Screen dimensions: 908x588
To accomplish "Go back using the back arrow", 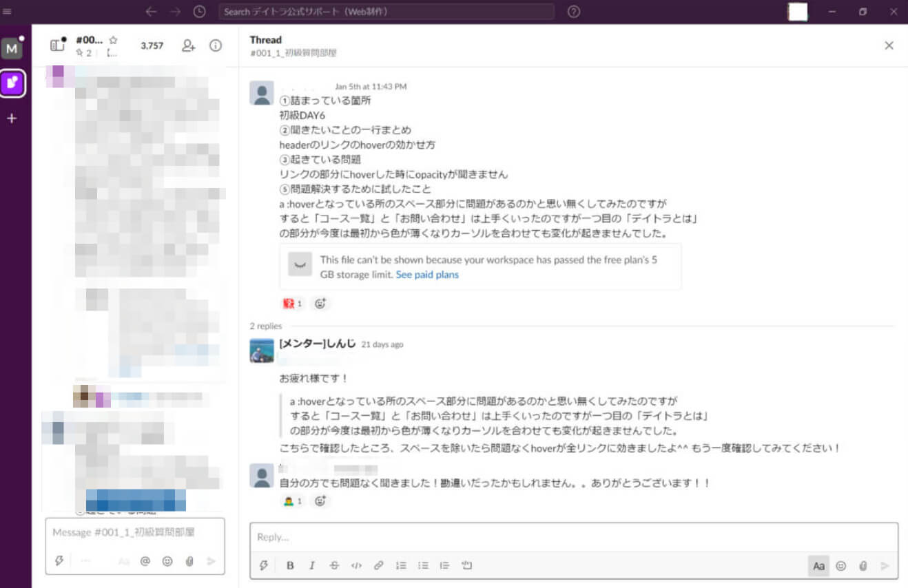I will point(151,12).
